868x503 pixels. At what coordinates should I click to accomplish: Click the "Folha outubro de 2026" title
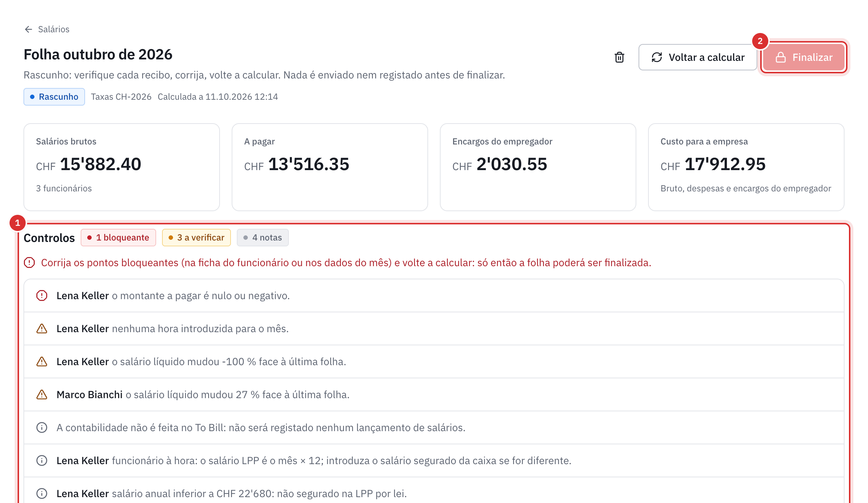98,55
